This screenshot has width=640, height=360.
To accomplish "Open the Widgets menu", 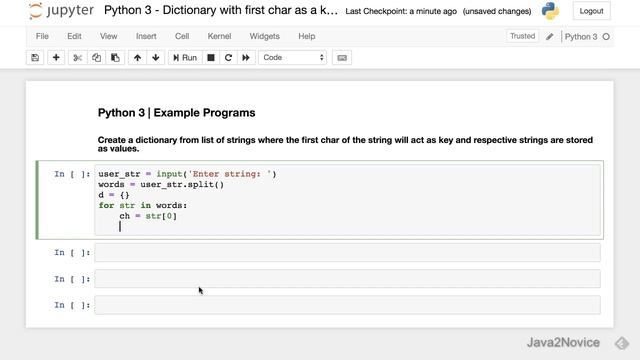I will point(264,36).
